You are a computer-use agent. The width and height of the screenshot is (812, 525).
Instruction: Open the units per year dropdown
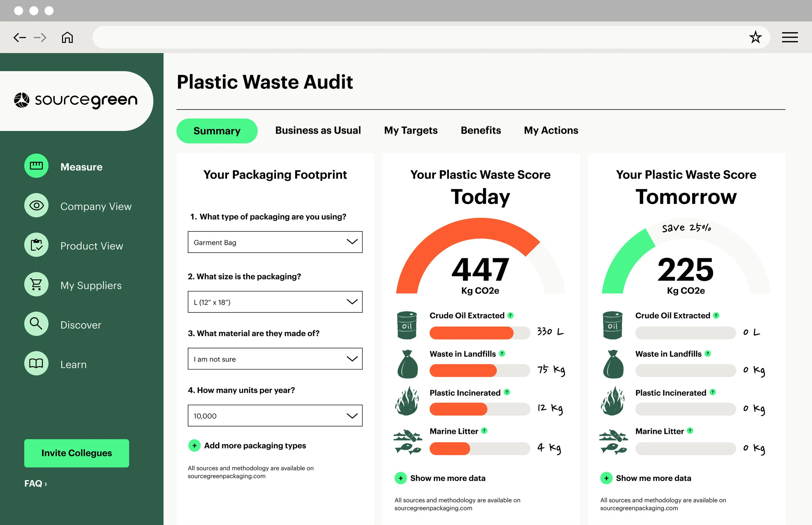275,415
